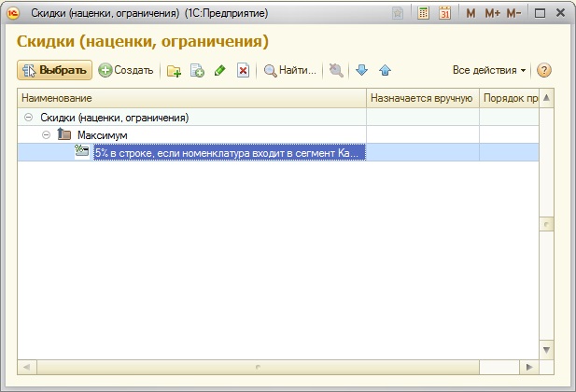This screenshot has height=392, width=576.
Task: Click the Выбрать button
Action: point(54,70)
